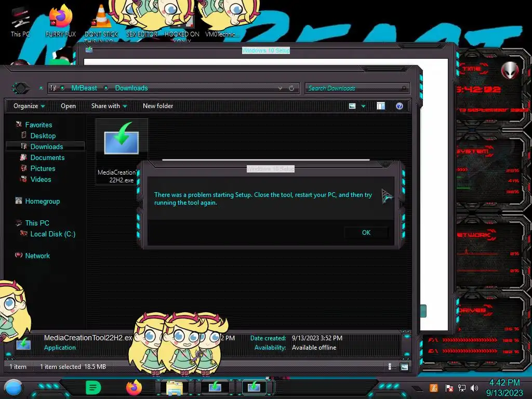The height and width of the screenshot is (399, 532).
Task: Click the Available offline text
Action: click(314, 348)
